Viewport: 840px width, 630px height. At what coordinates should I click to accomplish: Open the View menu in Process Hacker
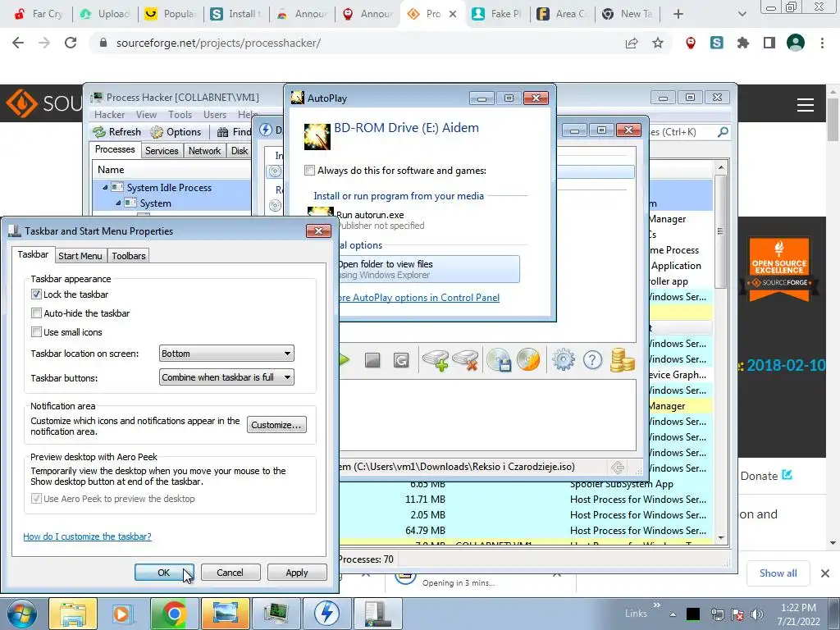click(146, 115)
